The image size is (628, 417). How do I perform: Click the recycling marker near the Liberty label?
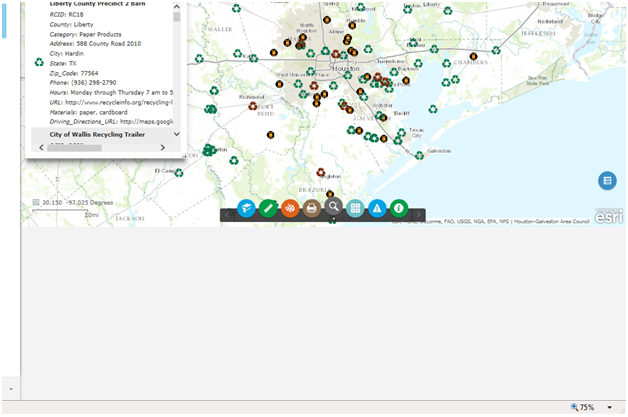point(448,11)
